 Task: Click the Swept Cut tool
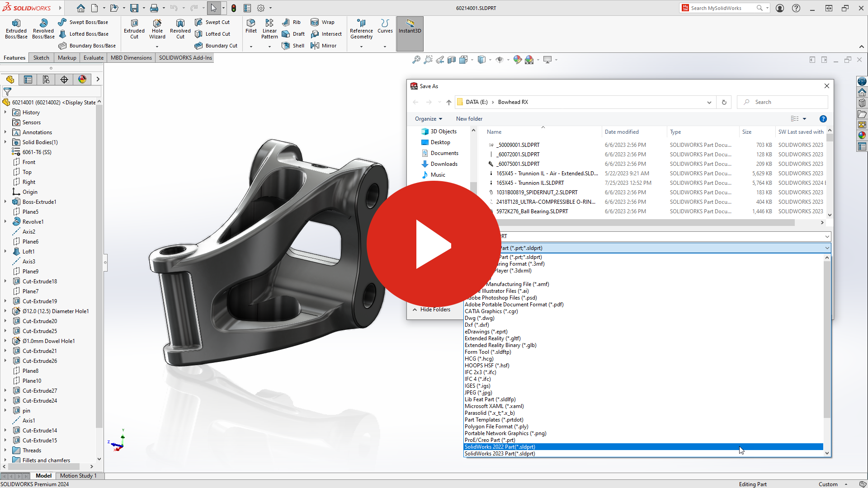tap(212, 22)
